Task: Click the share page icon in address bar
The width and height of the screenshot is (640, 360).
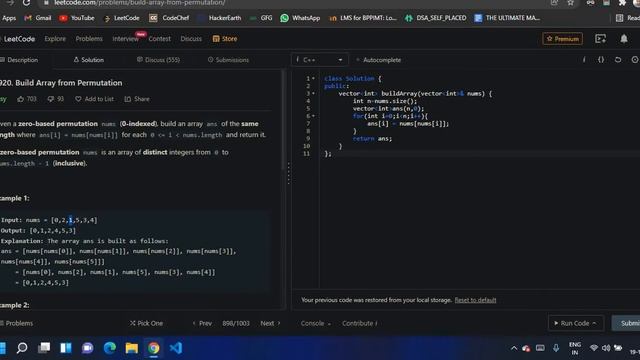Action: pyautogui.click(x=554, y=3)
